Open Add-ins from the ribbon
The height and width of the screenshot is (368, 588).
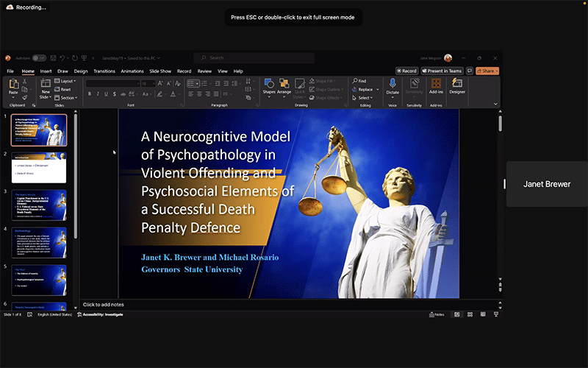click(x=436, y=85)
